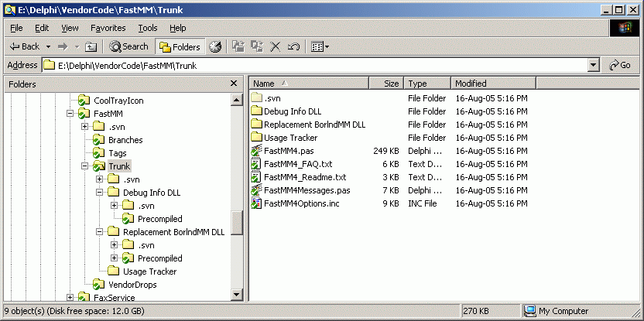The width and height of the screenshot is (644, 321).
Task: Click the Windows logo throbber
Action: coord(625,28)
